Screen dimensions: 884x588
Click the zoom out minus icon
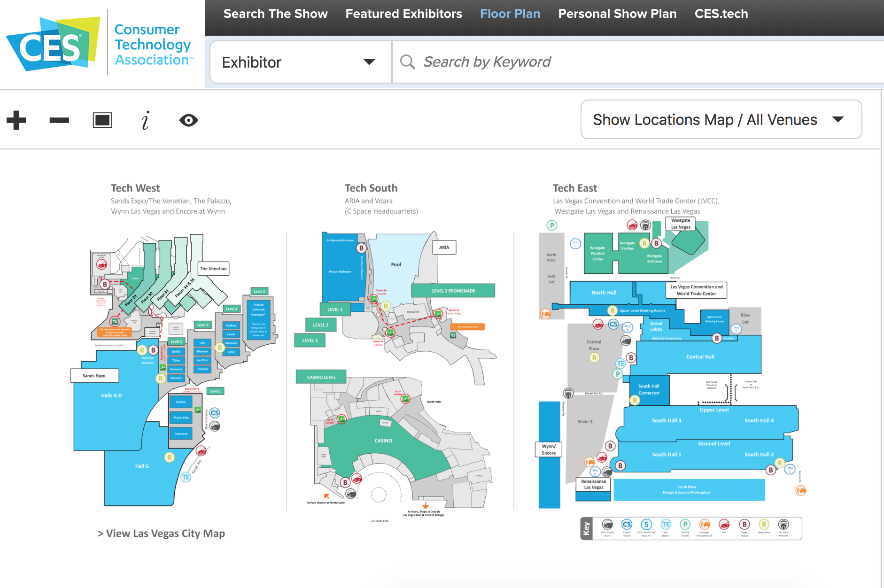click(59, 120)
